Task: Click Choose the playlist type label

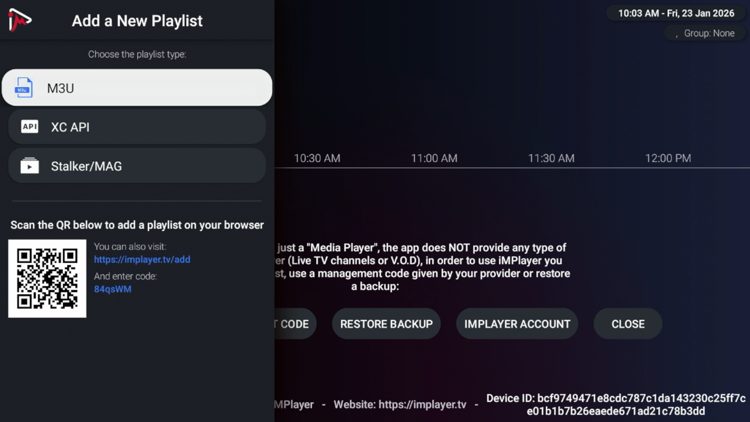Action: (x=137, y=54)
